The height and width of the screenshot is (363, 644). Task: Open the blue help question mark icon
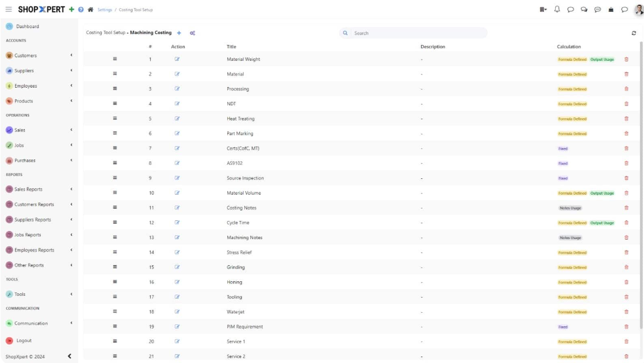81,9
